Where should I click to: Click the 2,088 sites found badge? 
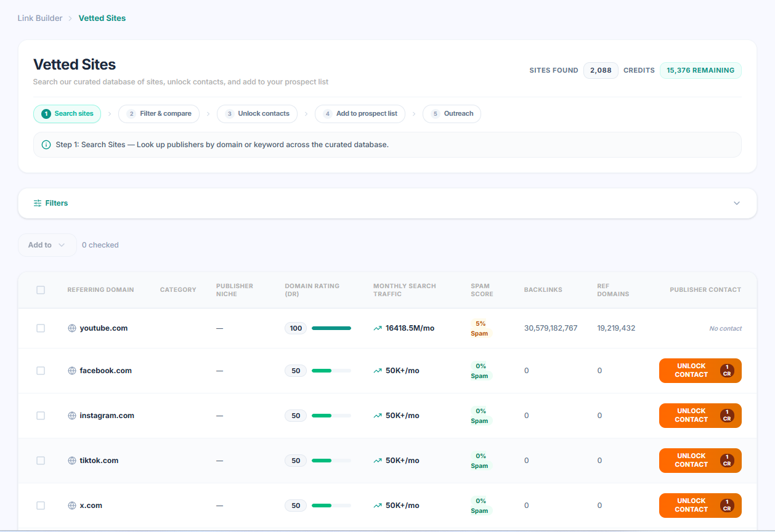[x=601, y=70]
